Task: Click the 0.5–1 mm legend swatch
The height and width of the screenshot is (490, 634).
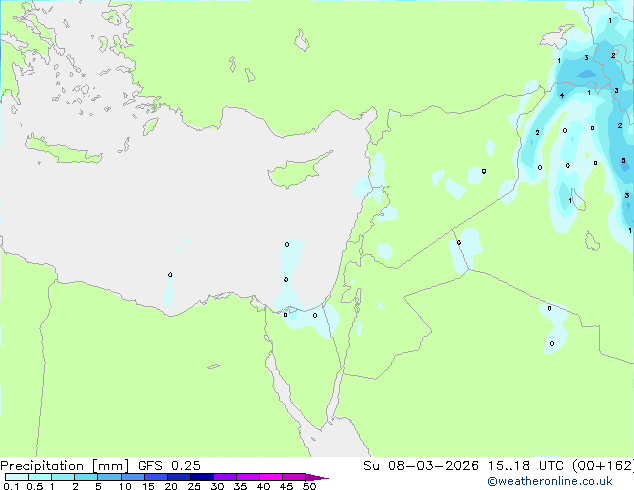Action: 40,477
